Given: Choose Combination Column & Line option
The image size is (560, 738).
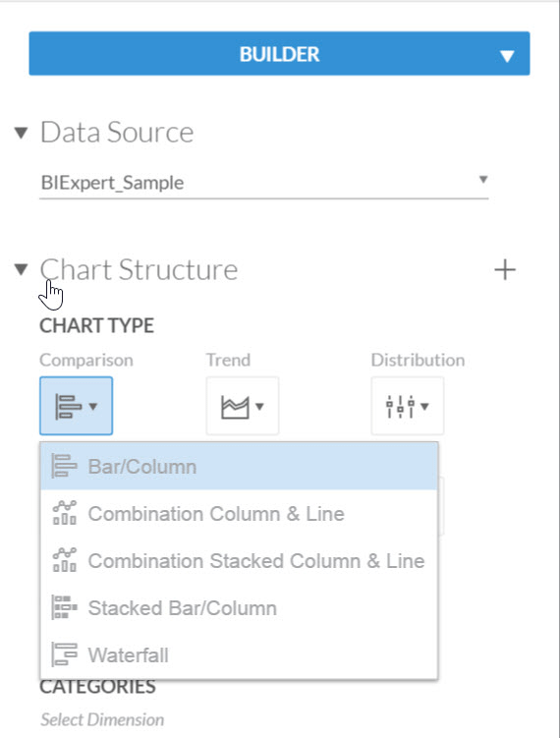Looking at the screenshot, I should coord(239,514).
